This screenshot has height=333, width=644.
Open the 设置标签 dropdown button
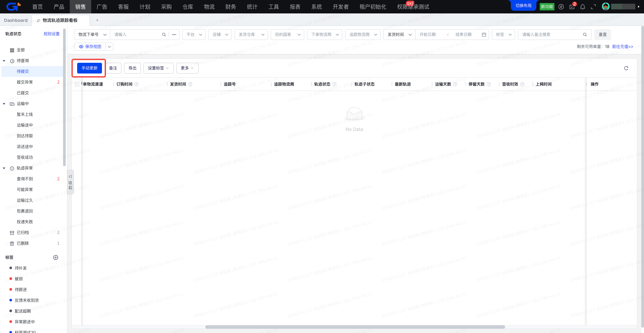pos(158,68)
